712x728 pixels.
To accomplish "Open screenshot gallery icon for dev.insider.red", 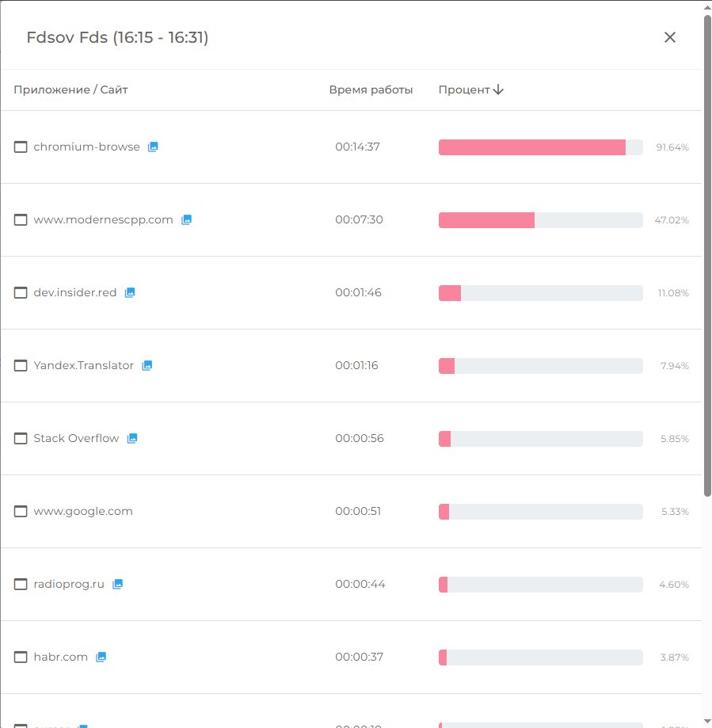I will point(130,292).
